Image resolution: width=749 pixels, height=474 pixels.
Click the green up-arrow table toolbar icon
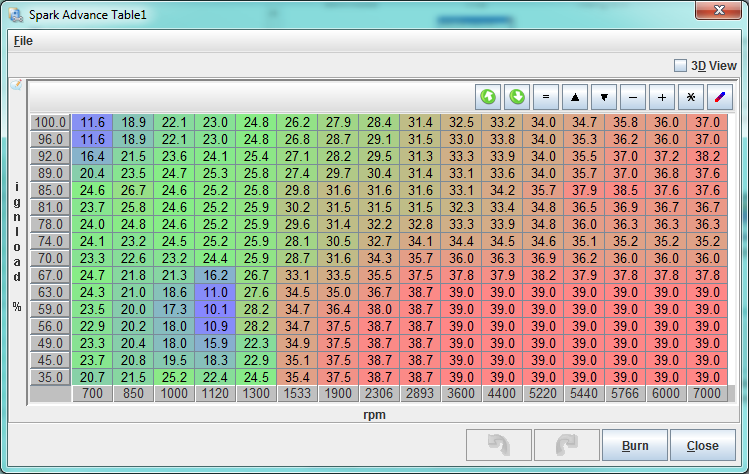(x=488, y=97)
